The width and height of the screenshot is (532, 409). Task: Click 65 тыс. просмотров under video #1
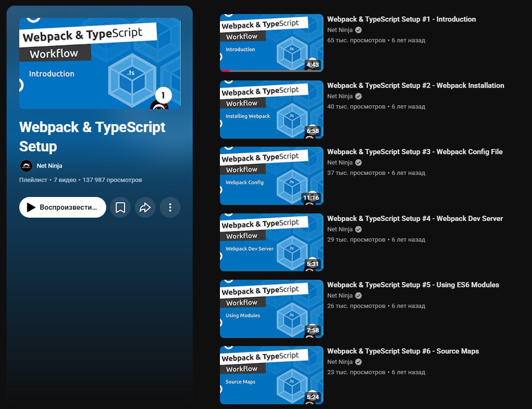(x=356, y=40)
